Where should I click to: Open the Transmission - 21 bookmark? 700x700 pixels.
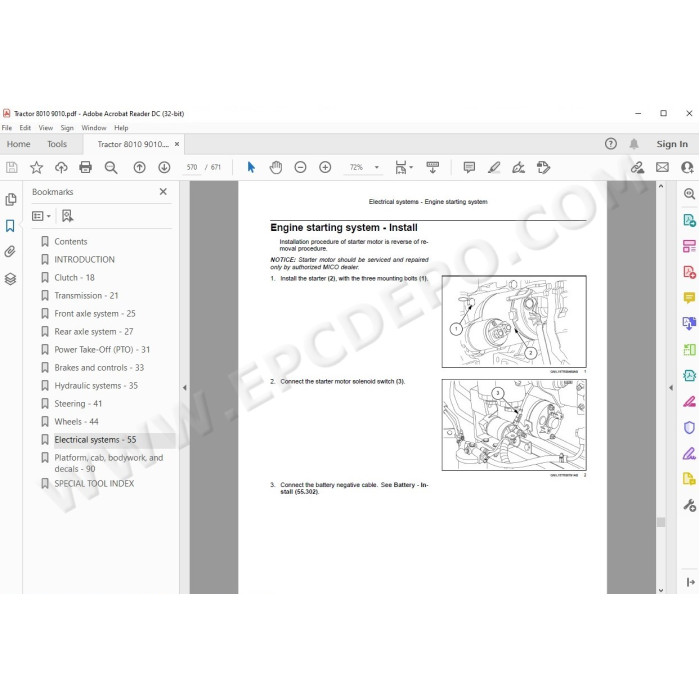(x=86, y=296)
